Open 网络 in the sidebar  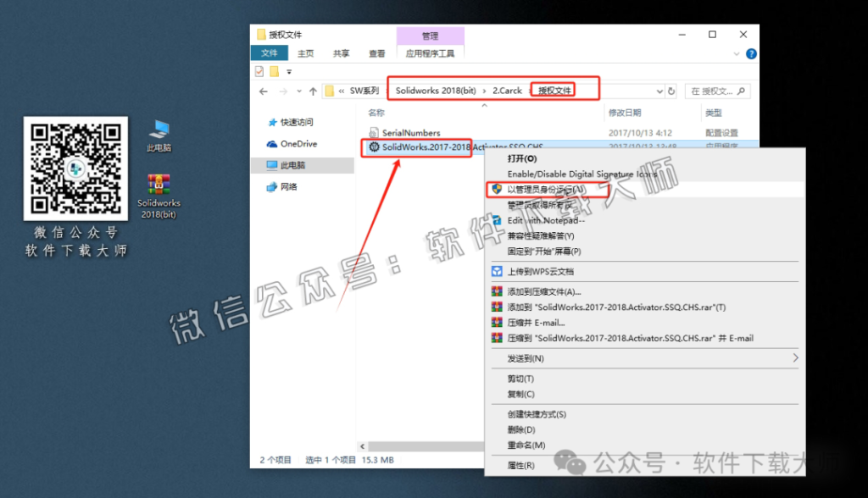[x=290, y=186]
